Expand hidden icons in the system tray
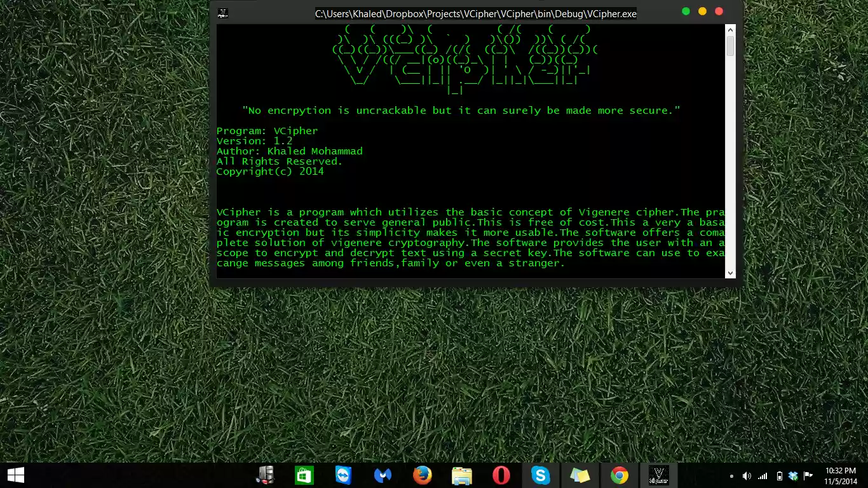The image size is (868, 488). (732, 475)
